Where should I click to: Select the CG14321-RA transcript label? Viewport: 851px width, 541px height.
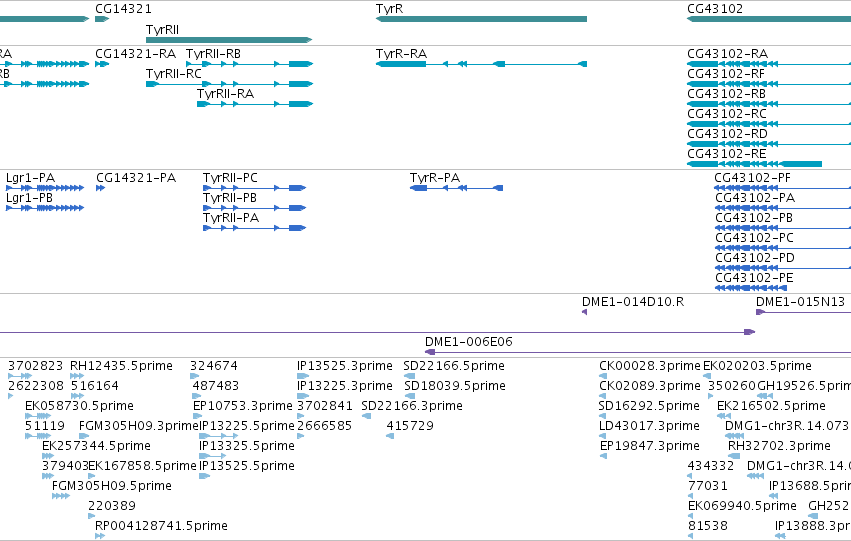(136, 54)
